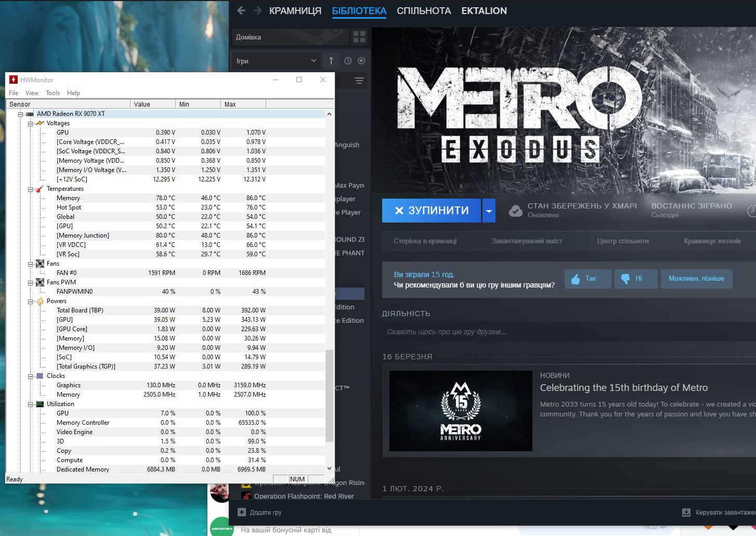Click the ready-to-play filter icon in Steam
This screenshot has width=756, height=536.
point(361,61)
